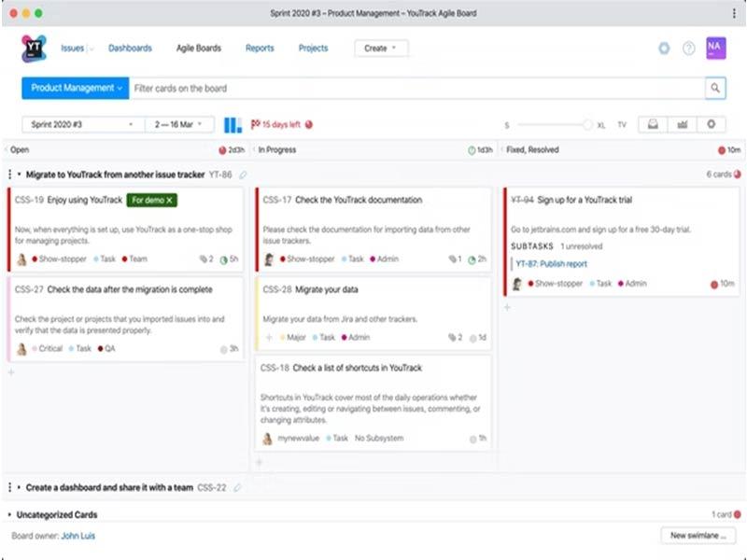Screen dimensions: 747x560
Task: Open board settings gear icon
Action: (711, 124)
